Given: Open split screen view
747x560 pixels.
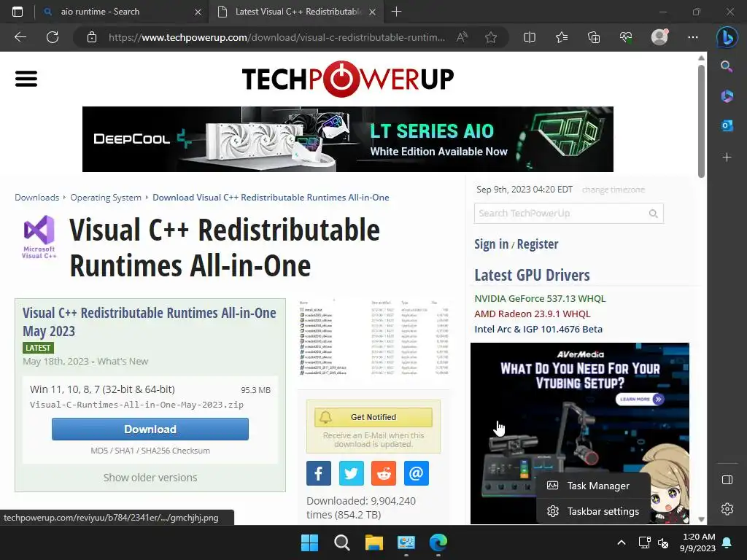Looking at the screenshot, I should [530, 37].
